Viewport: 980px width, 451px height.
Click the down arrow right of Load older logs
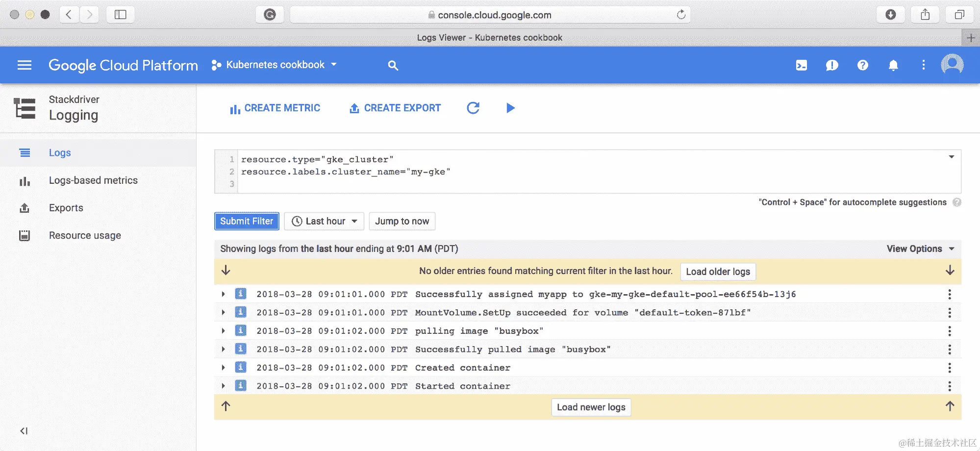pyautogui.click(x=950, y=271)
